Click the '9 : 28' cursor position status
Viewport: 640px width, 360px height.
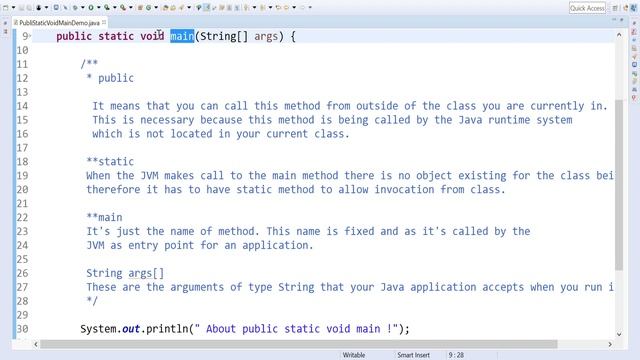[456, 355]
